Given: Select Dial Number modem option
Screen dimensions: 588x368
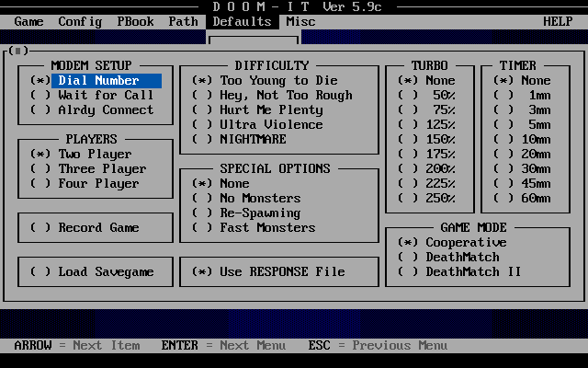Looking at the screenshot, I should [x=96, y=80].
